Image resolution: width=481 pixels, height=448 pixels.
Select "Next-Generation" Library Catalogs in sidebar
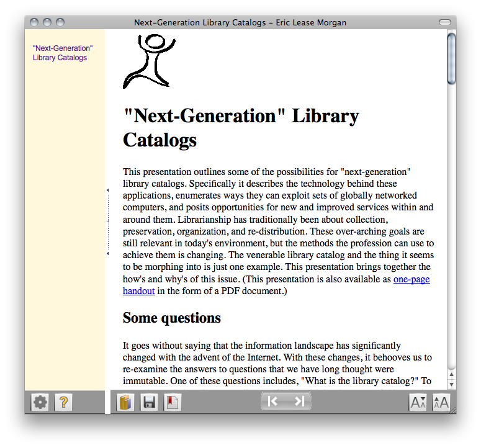coord(63,53)
